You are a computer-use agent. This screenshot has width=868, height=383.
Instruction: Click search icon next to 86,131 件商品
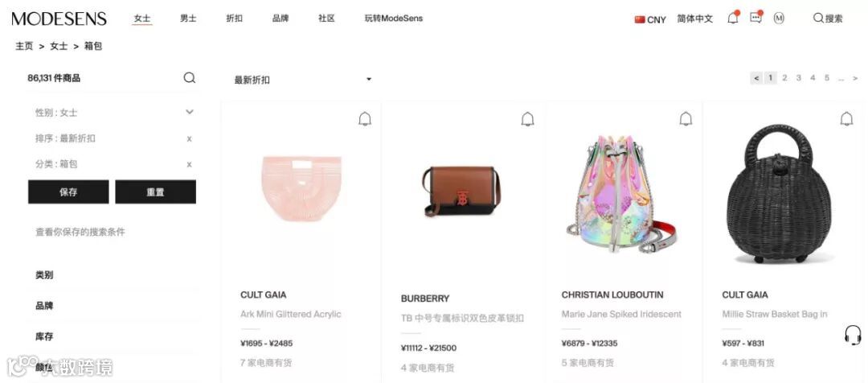click(190, 78)
